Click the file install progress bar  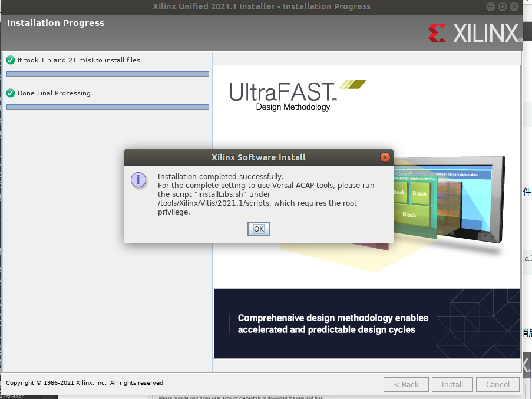pyautogui.click(x=108, y=74)
